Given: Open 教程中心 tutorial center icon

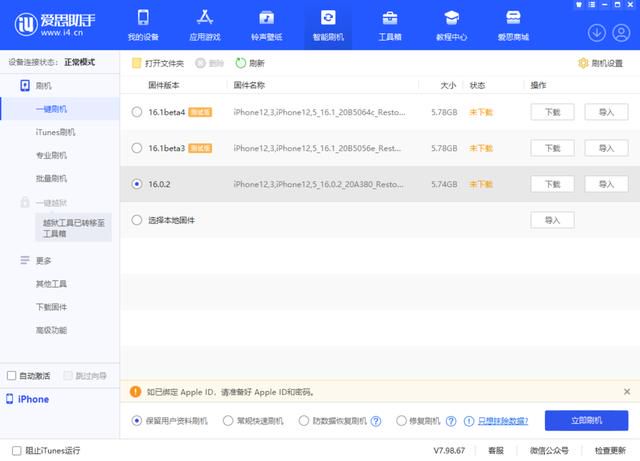Looking at the screenshot, I should coord(451,18).
